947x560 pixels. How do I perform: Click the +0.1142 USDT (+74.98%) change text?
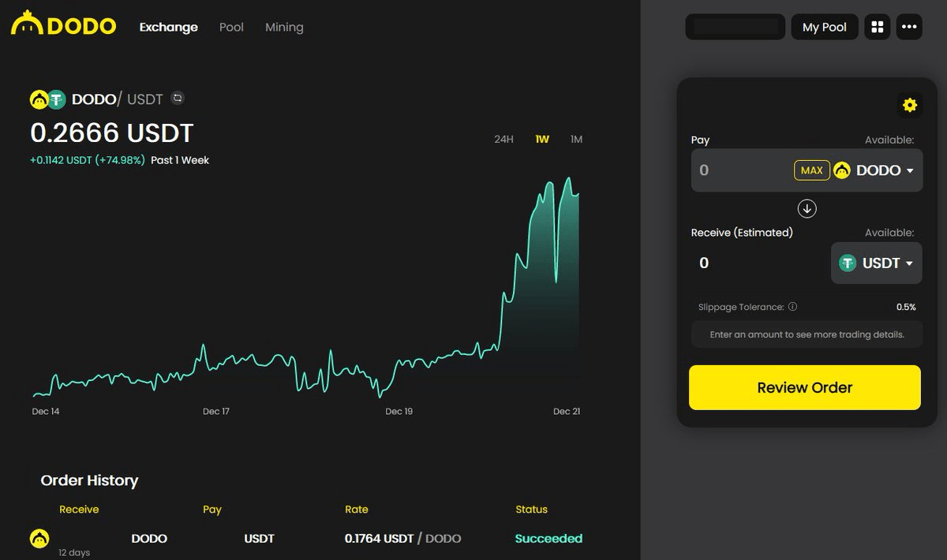(x=88, y=160)
